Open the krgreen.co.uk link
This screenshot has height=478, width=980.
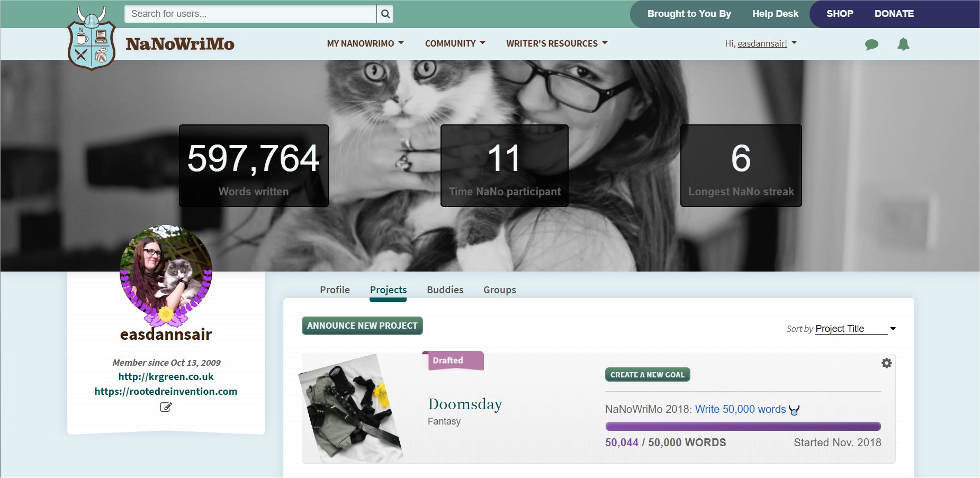[x=166, y=377]
